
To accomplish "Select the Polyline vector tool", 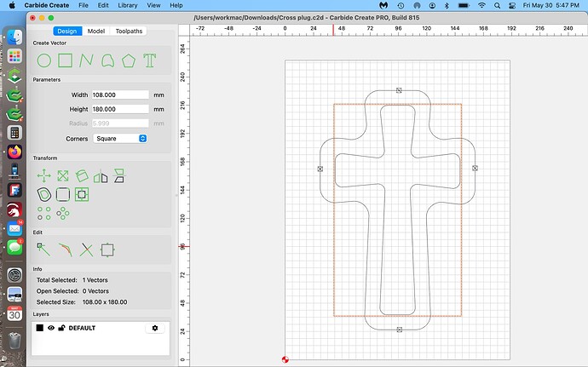I will [86, 60].
